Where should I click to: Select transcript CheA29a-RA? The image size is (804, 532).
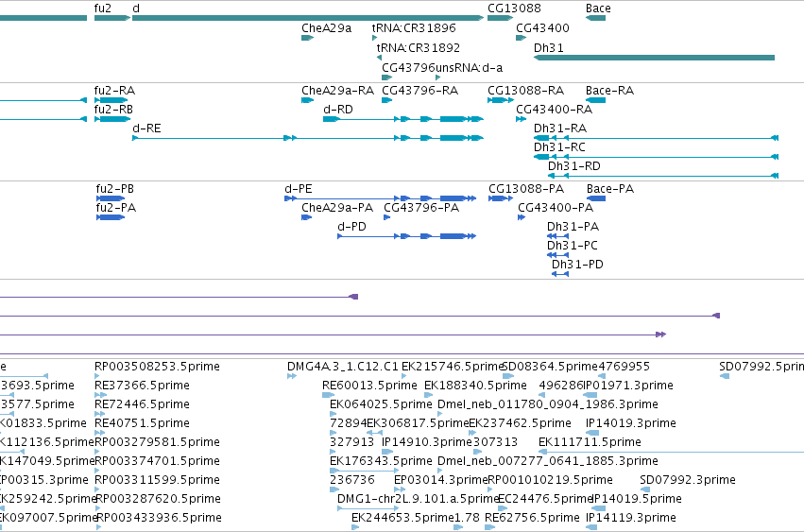[x=337, y=91]
